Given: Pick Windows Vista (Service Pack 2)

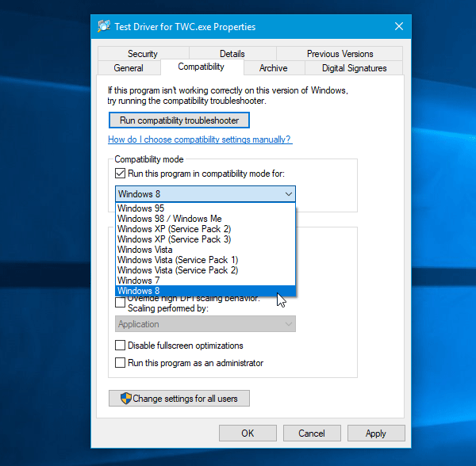Looking at the screenshot, I should pyautogui.click(x=205, y=270).
